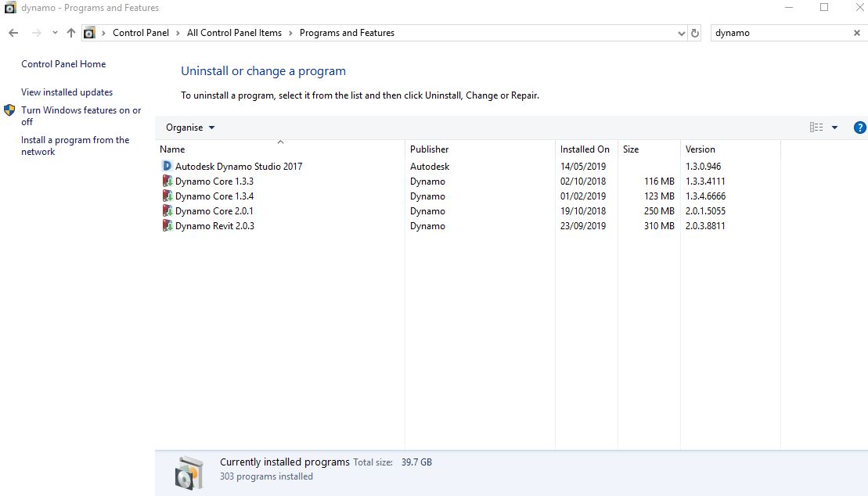Open Help with the question mark icon
The image size is (868, 496).
(x=859, y=128)
